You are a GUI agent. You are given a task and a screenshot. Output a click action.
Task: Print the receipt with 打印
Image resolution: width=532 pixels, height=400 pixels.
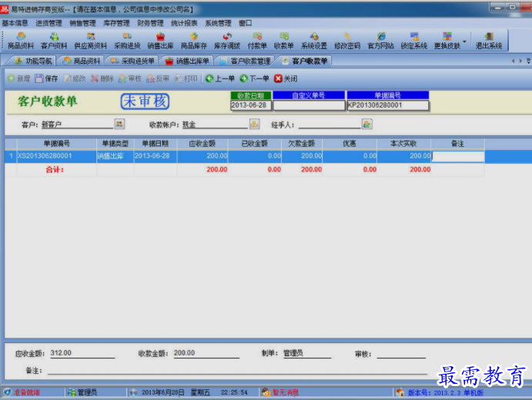pos(186,78)
